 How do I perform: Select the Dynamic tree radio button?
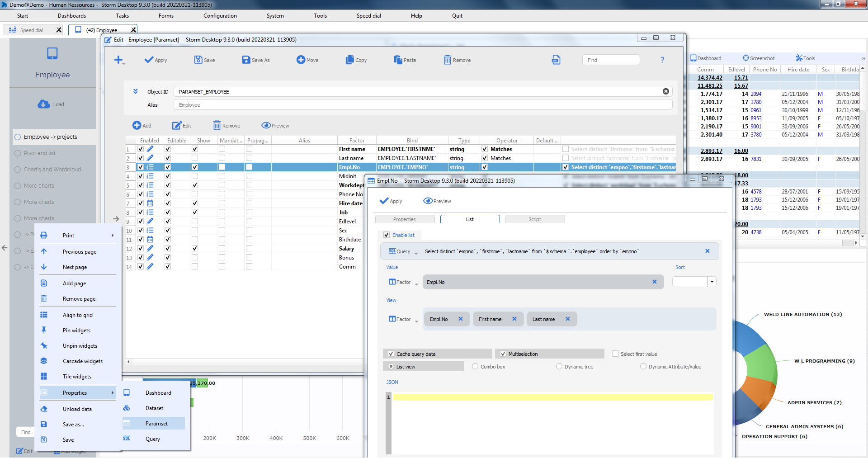559,366
